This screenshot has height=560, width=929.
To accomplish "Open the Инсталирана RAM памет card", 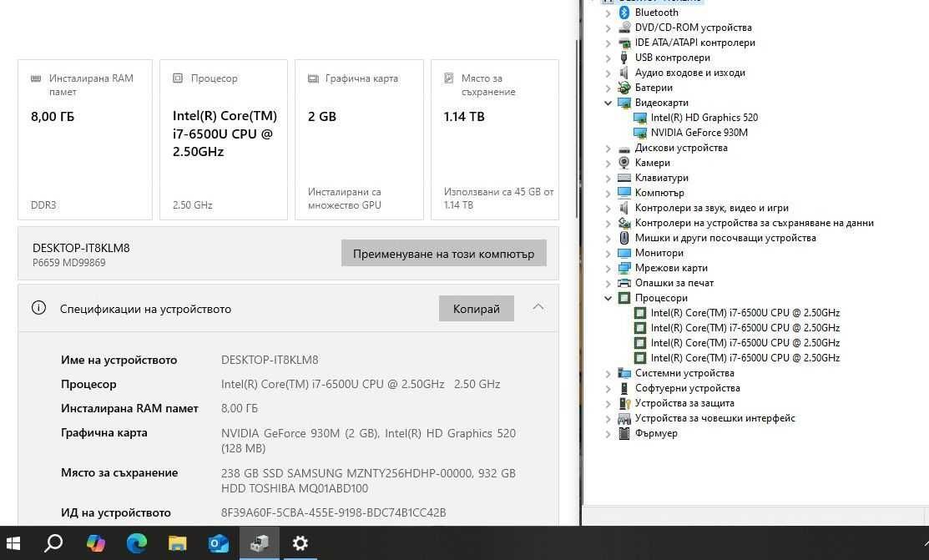I will pyautogui.click(x=85, y=140).
